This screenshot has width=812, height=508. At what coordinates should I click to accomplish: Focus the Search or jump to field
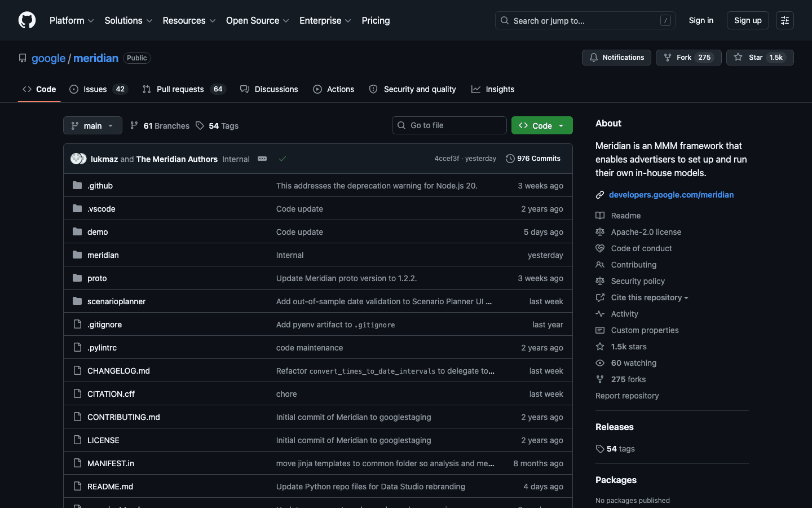[x=585, y=20]
